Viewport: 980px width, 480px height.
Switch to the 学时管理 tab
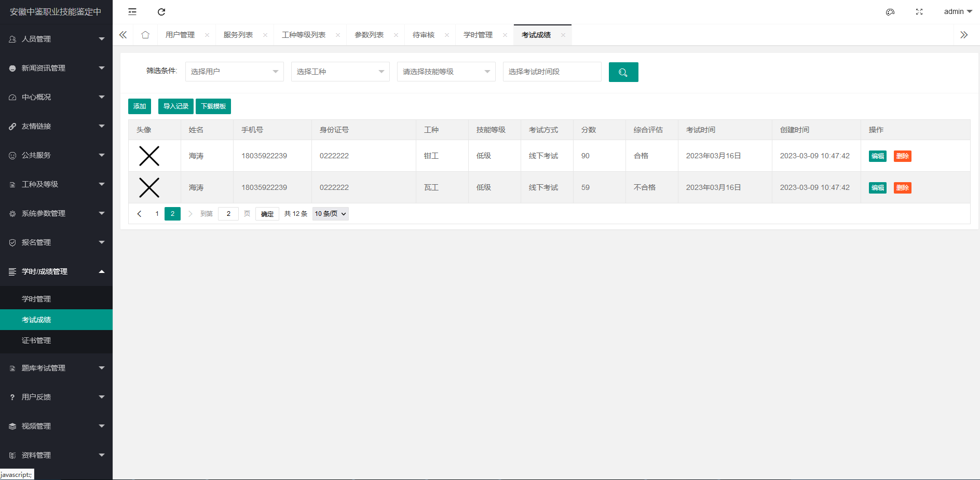pyautogui.click(x=478, y=35)
